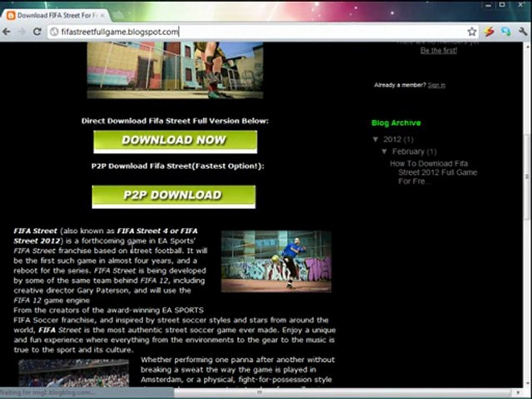Click the vertical scrollbar down arrow
The height and width of the screenshot is (399, 532).
pyautogui.click(x=528, y=383)
